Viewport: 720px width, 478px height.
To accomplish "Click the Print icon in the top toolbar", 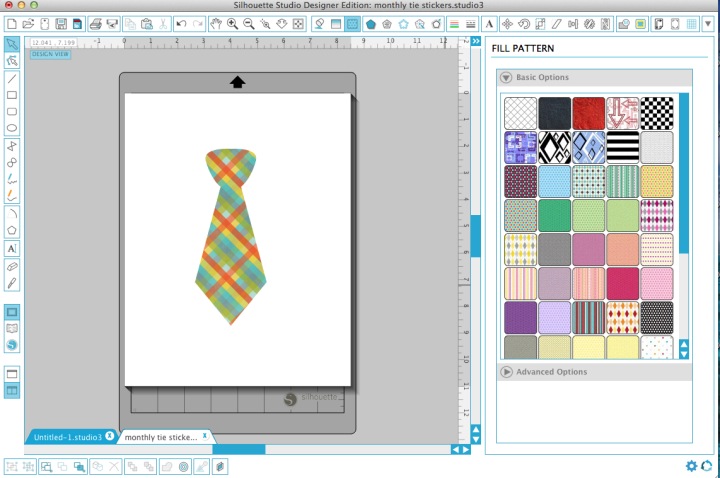I will coord(95,23).
